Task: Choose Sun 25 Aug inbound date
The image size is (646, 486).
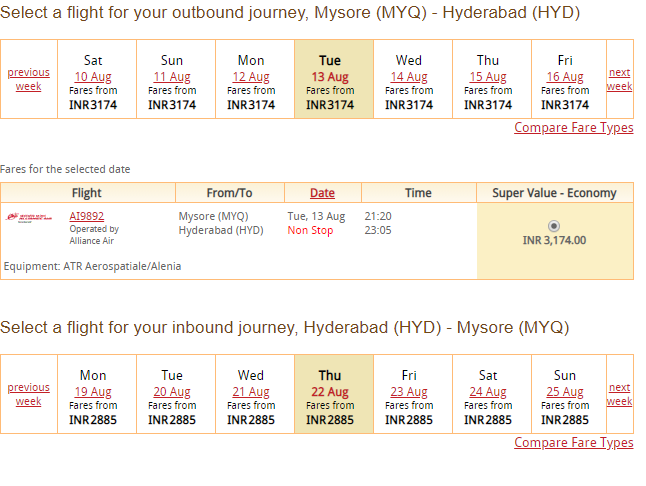Action: (x=565, y=392)
